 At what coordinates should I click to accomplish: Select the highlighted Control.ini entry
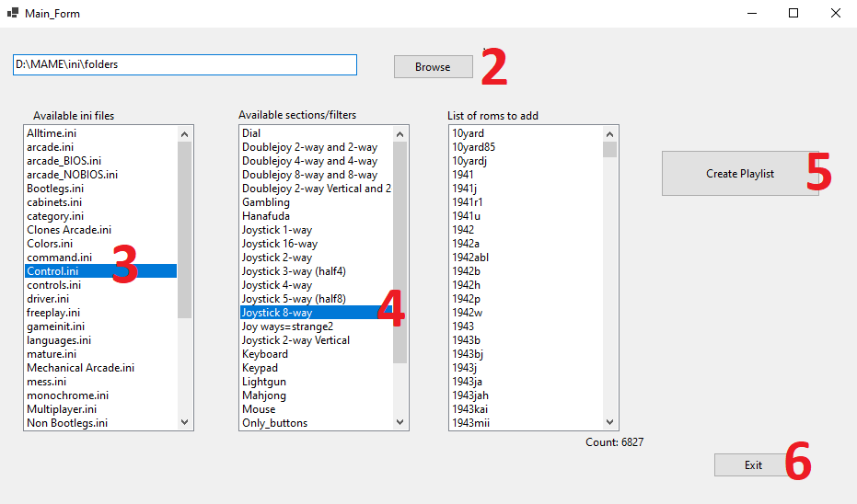coord(100,270)
